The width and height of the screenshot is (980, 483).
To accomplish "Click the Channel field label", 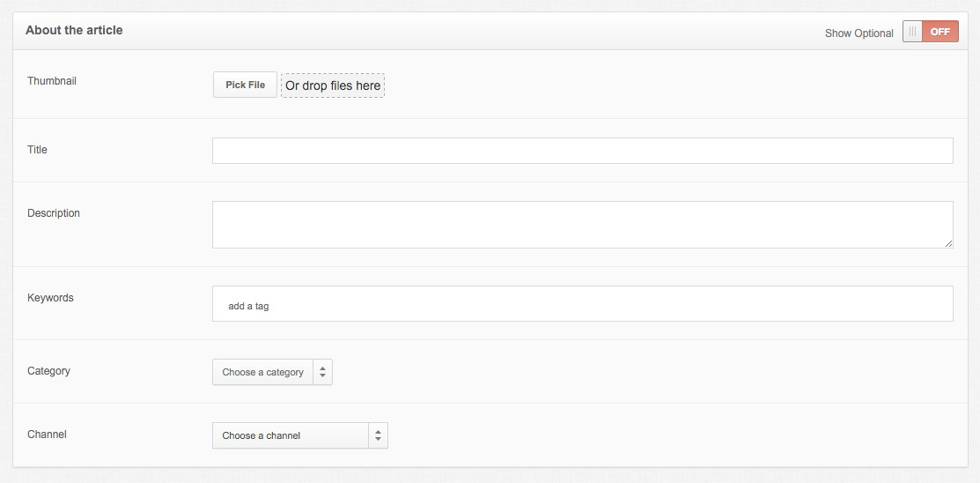I will tap(47, 434).
